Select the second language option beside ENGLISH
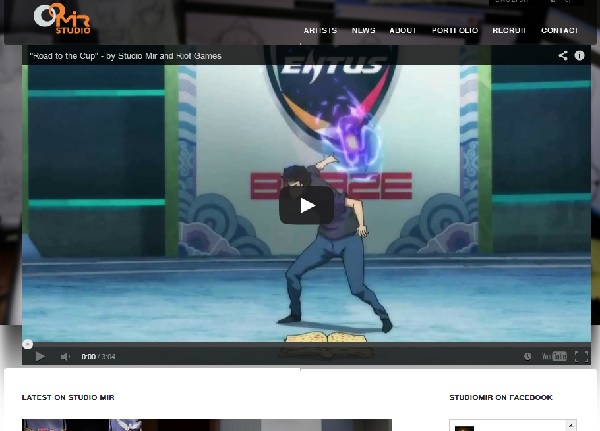Image resolution: width=600 pixels, height=431 pixels. 561,2
